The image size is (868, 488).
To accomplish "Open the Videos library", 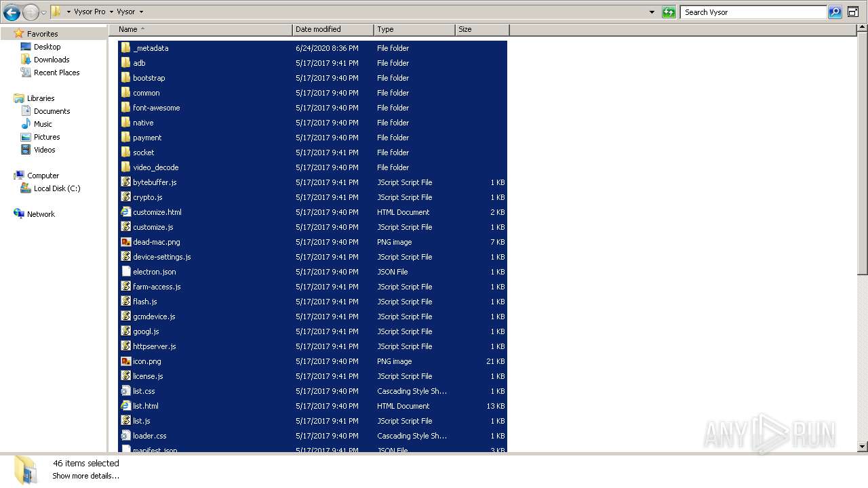I will click(x=44, y=150).
